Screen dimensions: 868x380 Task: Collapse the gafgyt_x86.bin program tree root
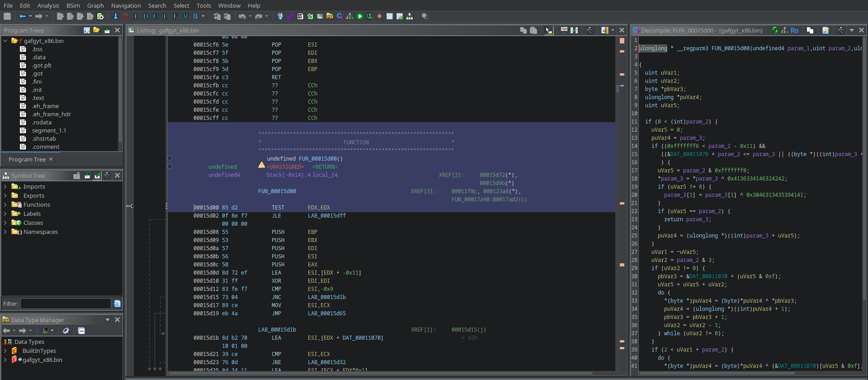point(5,41)
